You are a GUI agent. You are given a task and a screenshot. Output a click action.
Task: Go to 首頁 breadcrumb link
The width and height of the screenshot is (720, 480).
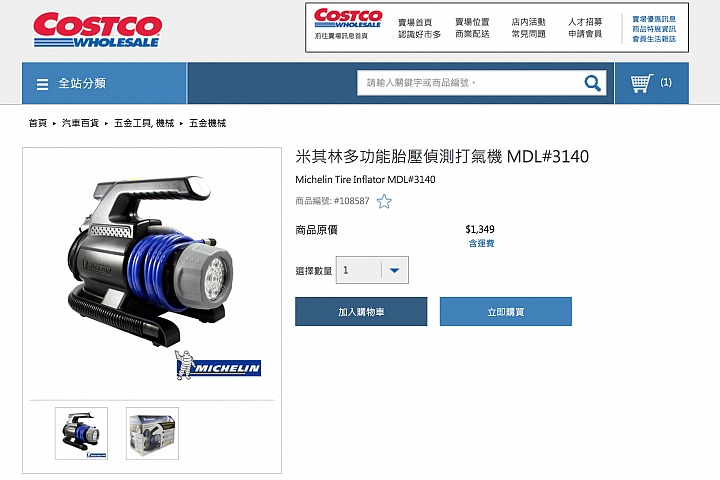pyautogui.click(x=38, y=123)
